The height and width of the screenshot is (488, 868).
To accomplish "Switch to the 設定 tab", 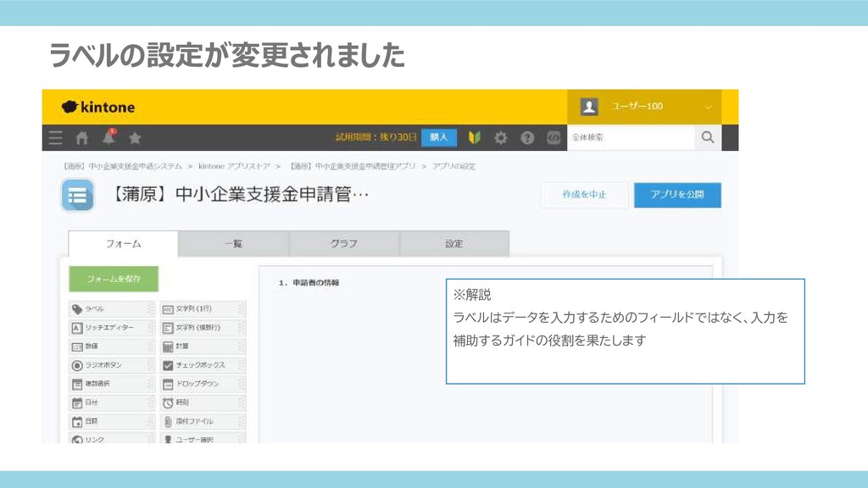I will point(454,243).
